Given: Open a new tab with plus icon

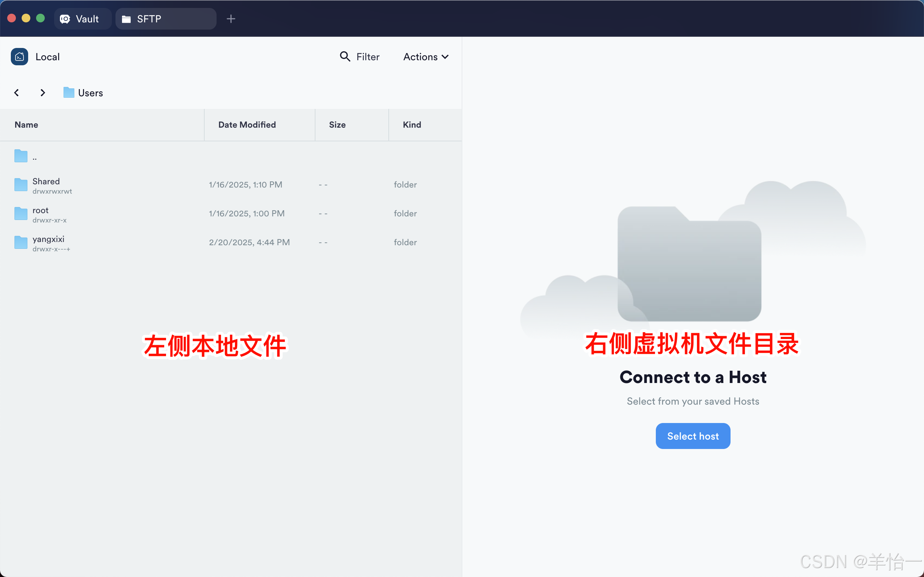Looking at the screenshot, I should [231, 19].
